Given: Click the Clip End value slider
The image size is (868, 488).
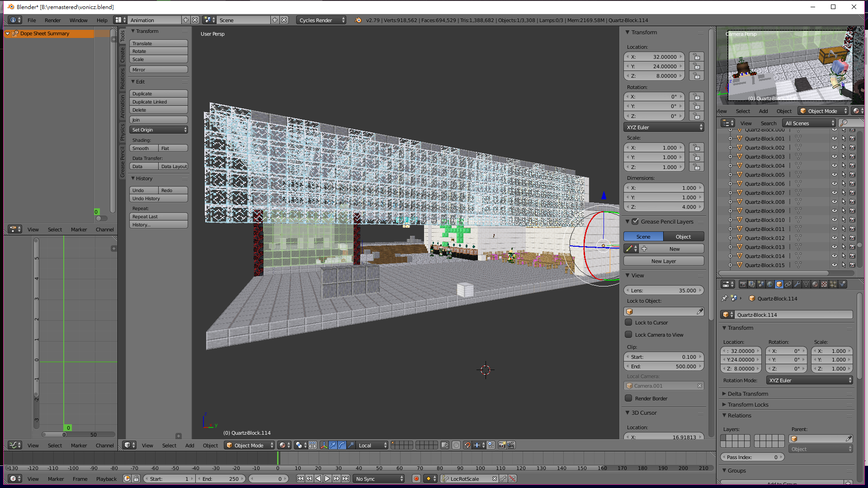Looking at the screenshot, I should tap(664, 366).
